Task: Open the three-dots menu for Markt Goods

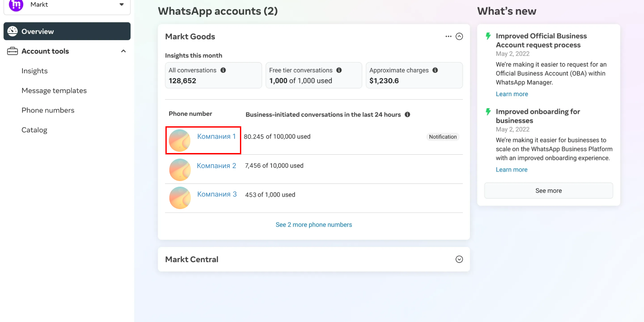Action: coord(448,37)
